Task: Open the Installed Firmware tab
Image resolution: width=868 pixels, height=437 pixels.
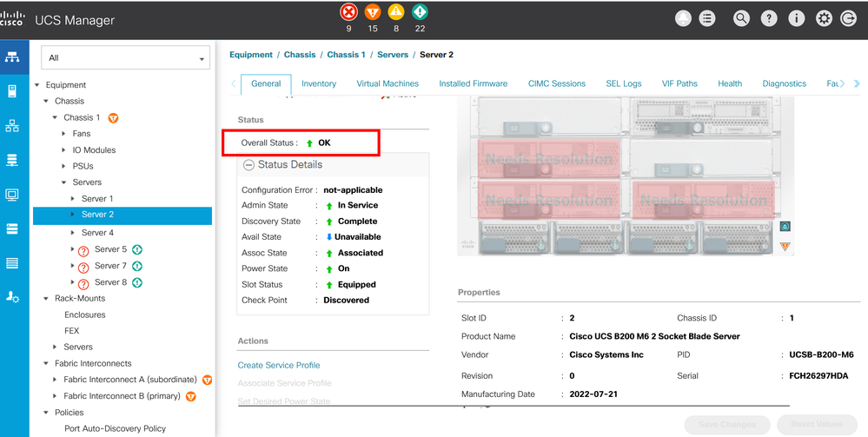Action: point(474,83)
